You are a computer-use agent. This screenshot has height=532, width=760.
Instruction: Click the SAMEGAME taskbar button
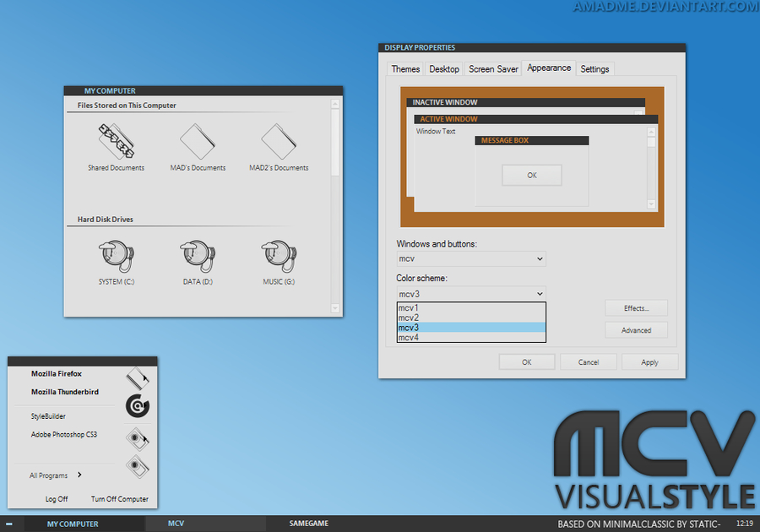[x=309, y=524]
